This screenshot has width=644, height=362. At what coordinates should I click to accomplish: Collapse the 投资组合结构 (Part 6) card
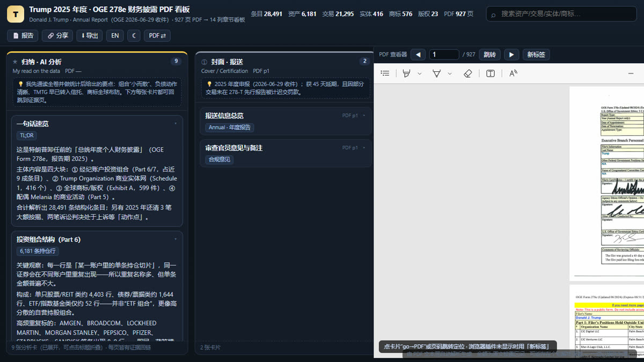tap(175, 239)
